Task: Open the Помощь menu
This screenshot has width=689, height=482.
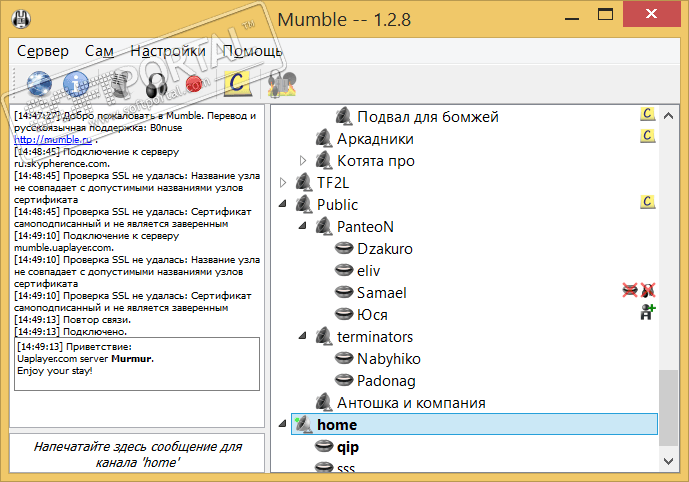Action: click(252, 51)
